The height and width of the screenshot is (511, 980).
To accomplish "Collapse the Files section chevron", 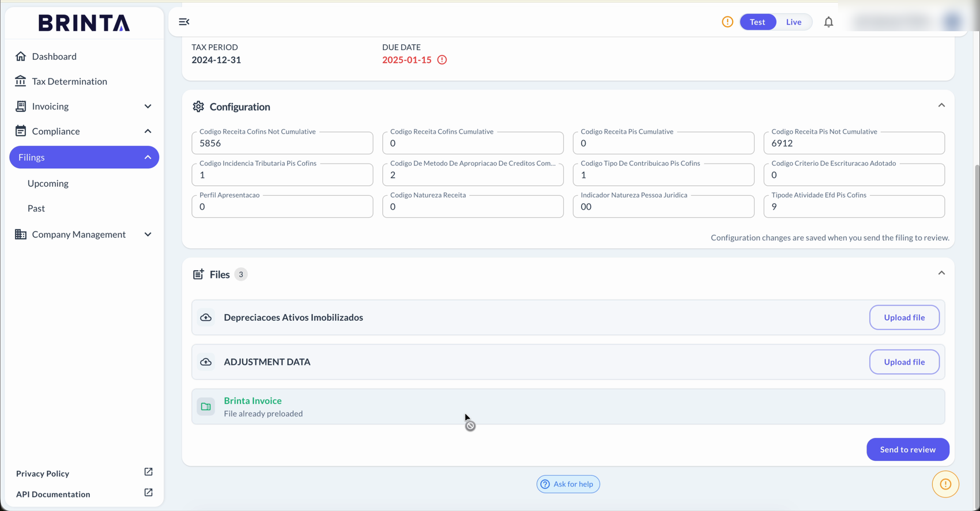I will [941, 273].
